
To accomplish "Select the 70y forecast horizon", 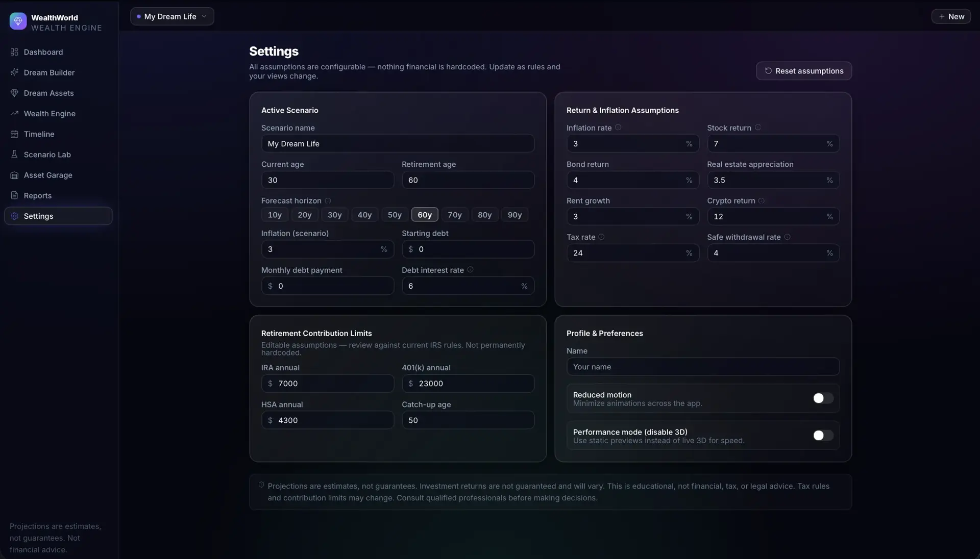I will point(455,215).
